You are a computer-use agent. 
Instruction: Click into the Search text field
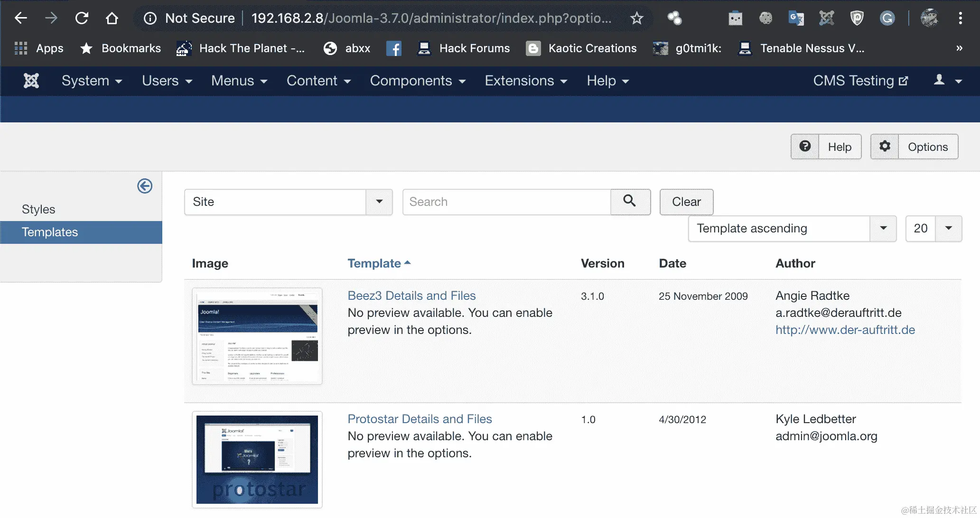click(x=506, y=202)
